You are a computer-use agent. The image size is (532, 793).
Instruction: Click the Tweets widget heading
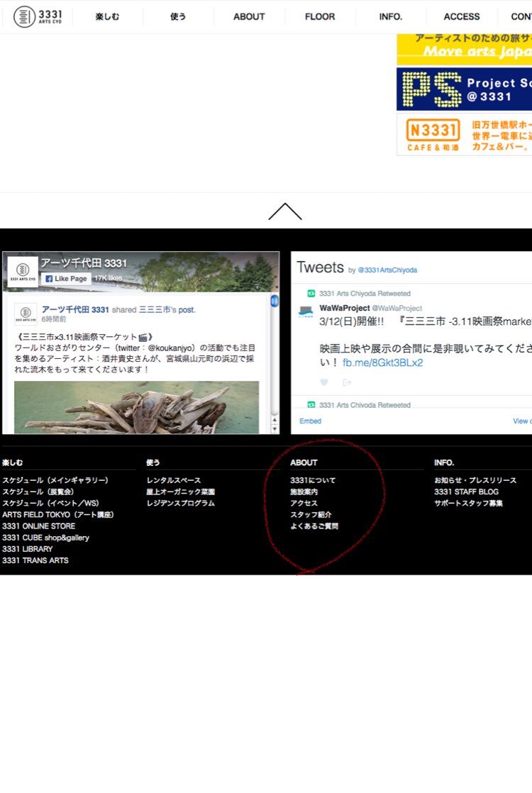[320, 267]
